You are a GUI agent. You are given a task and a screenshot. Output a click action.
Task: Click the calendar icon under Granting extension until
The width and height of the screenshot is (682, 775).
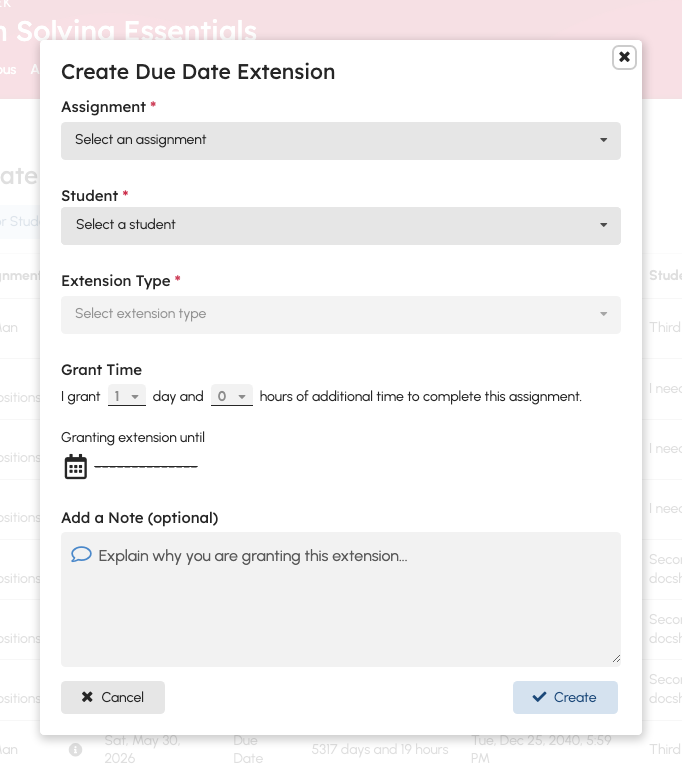click(76, 467)
